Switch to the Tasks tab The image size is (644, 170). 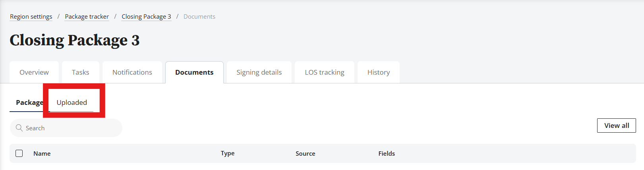[81, 72]
